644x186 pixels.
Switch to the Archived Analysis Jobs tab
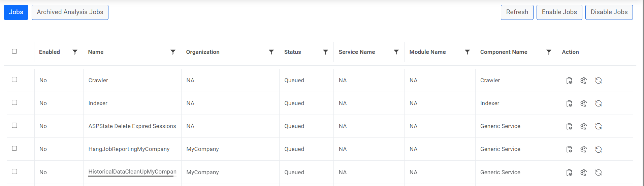point(70,12)
